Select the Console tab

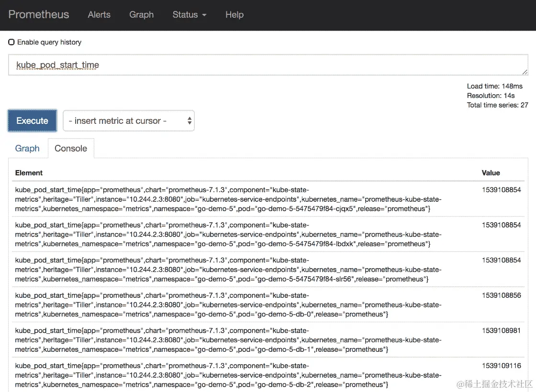coord(71,148)
